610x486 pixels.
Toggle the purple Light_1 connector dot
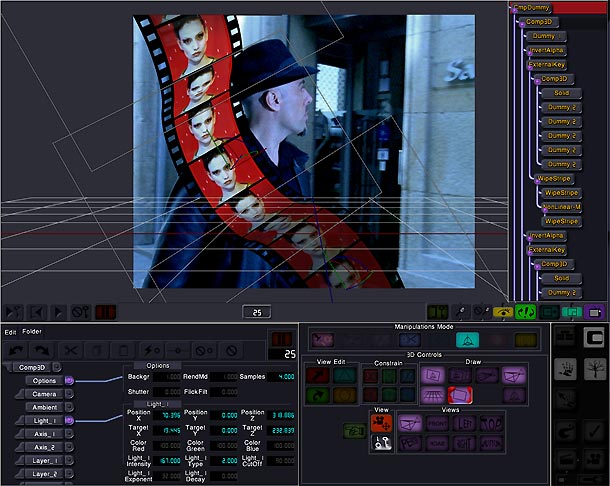(x=69, y=421)
